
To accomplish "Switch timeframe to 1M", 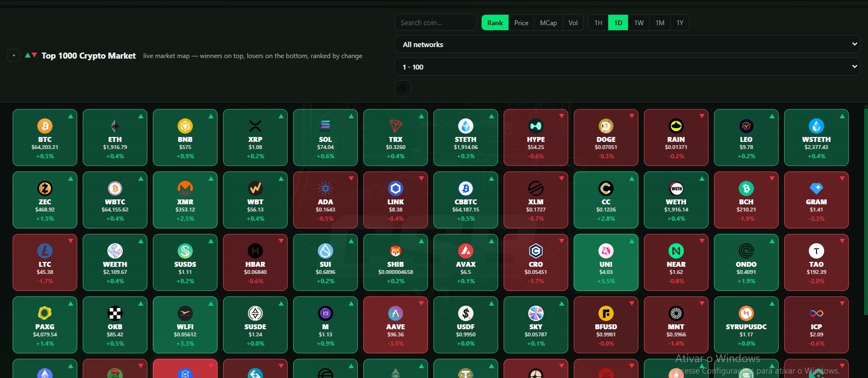I will pyautogui.click(x=660, y=22).
